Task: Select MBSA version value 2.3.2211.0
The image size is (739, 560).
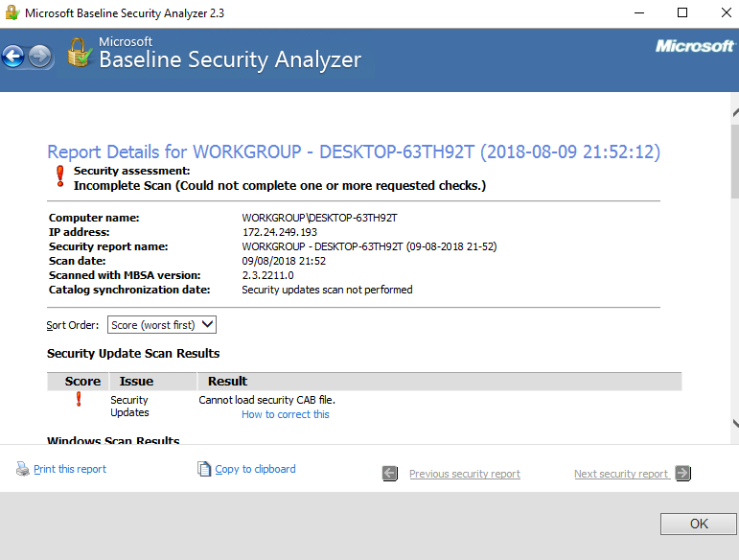Action: (x=267, y=275)
